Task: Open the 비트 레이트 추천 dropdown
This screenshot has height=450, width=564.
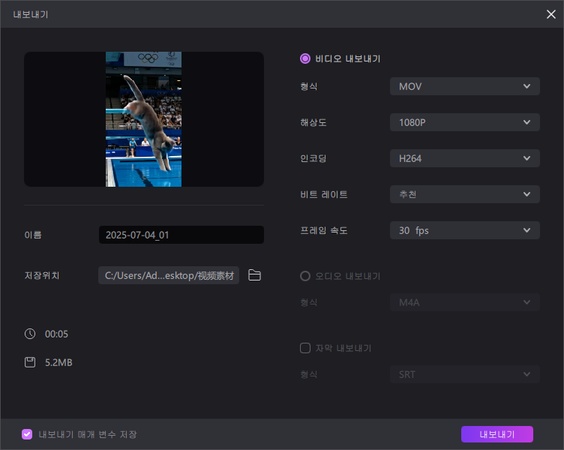Action: tap(464, 194)
